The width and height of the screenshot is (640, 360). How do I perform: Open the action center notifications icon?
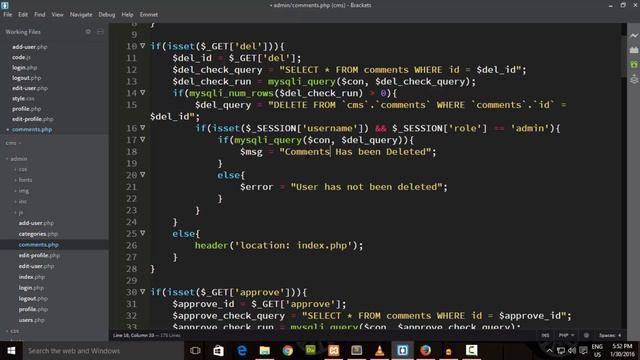(x=583, y=351)
